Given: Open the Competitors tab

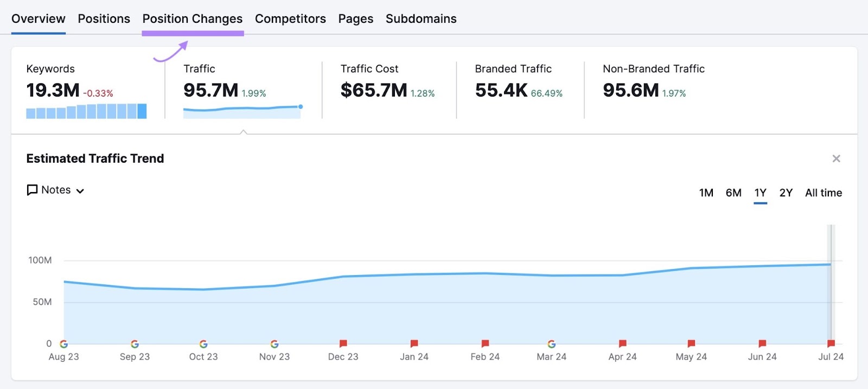Looking at the screenshot, I should [290, 19].
